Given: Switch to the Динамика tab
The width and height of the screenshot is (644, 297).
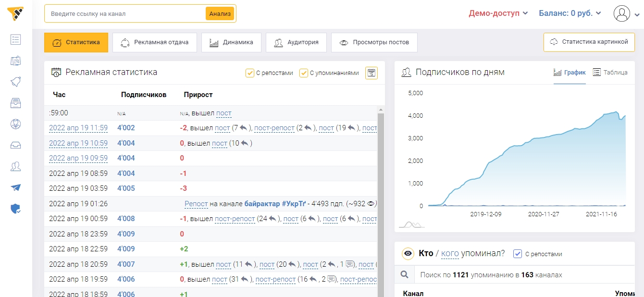Looking at the screenshot, I should click(231, 42).
